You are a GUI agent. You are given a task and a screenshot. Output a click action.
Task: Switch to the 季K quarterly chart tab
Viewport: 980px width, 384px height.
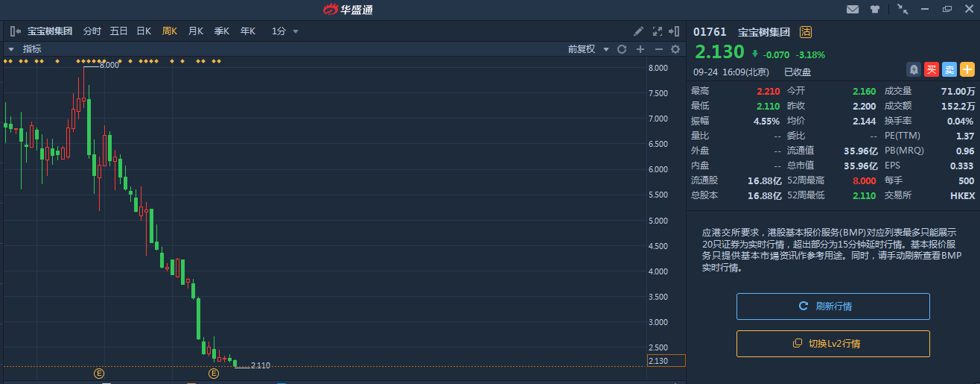click(x=222, y=31)
